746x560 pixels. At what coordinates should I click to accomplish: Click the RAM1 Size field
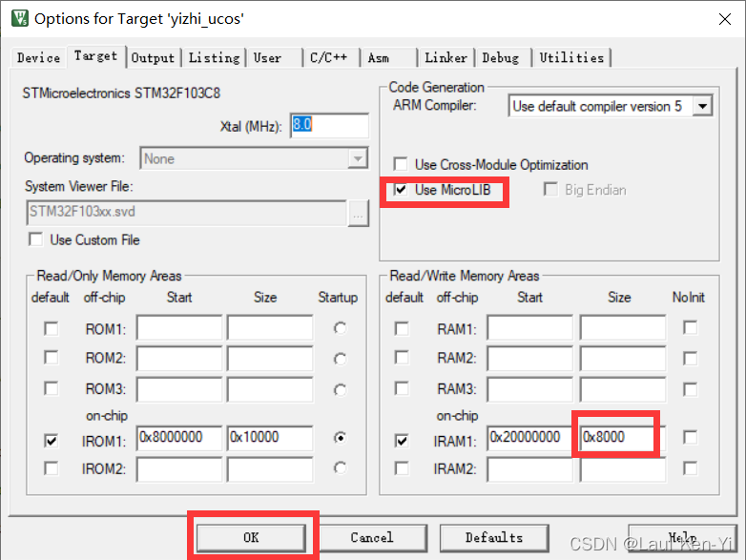[623, 327]
